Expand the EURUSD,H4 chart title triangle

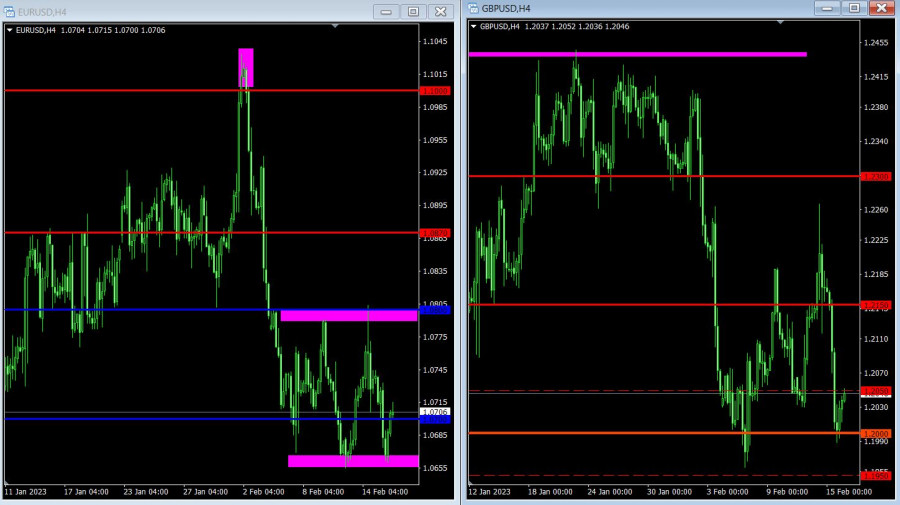coord(10,30)
